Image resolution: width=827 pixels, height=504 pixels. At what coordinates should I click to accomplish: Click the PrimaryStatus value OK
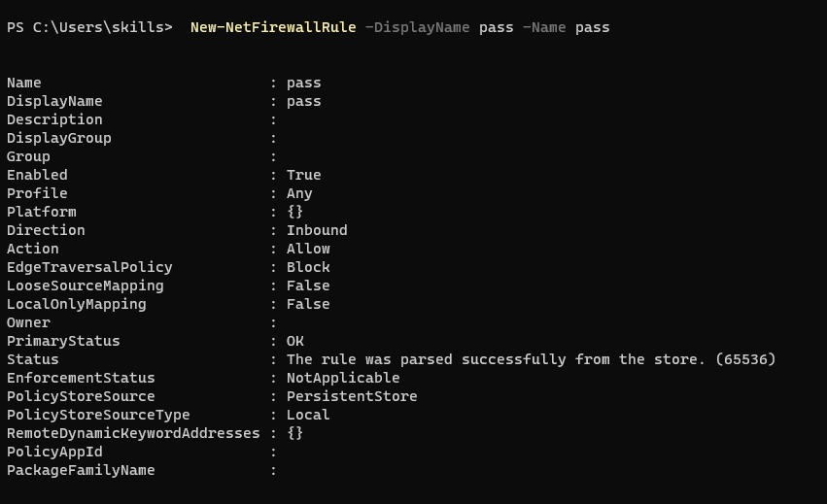(295, 341)
